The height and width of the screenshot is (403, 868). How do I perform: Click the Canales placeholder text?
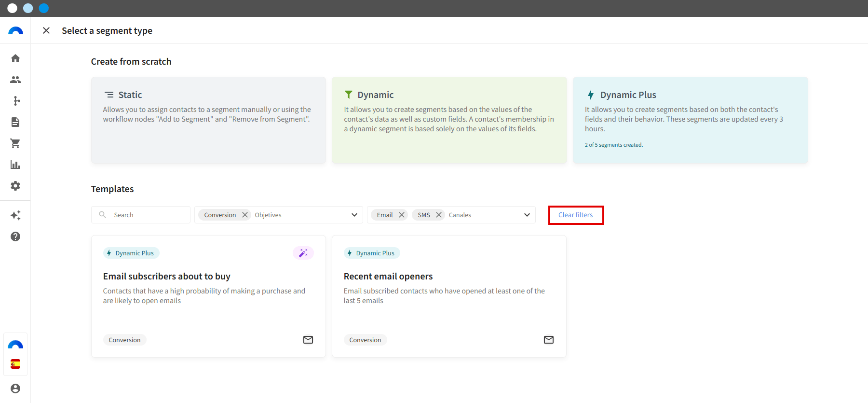[x=460, y=215]
